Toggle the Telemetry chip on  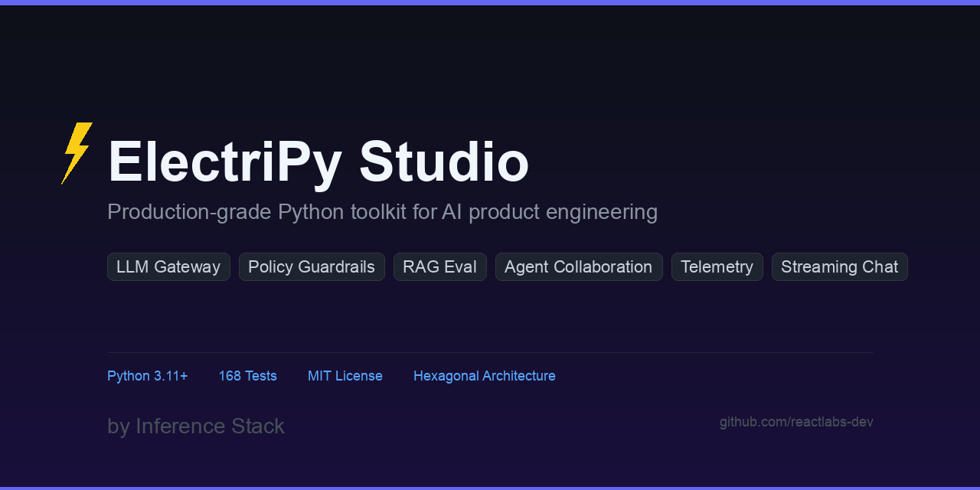pyautogui.click(x=717, y=266)
